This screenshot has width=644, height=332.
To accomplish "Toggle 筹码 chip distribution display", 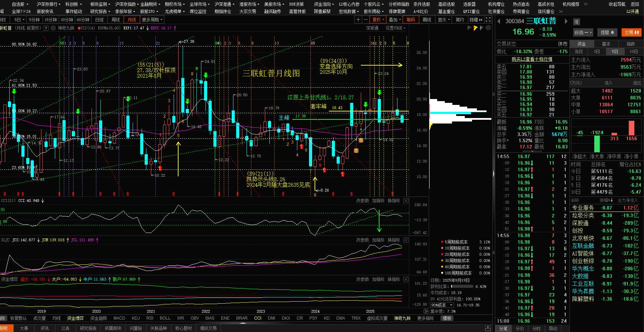I will (411, 20).
